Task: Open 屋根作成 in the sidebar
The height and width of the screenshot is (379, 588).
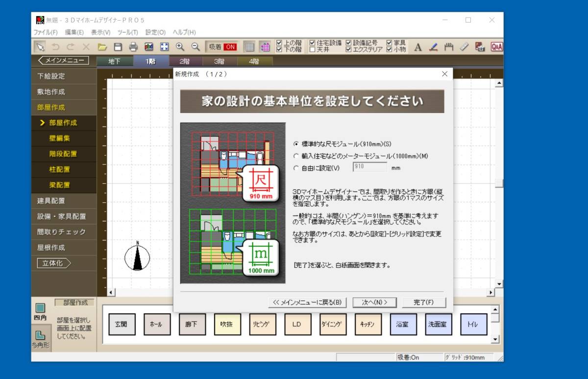Action: (x=64, y=248)
